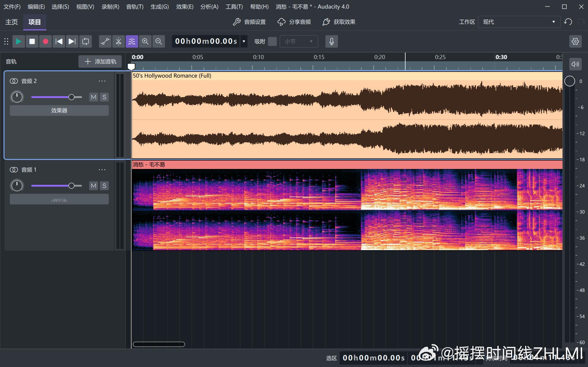Screen dimensions: 588x367
Task: Click the main time display field
Action: 206,41
